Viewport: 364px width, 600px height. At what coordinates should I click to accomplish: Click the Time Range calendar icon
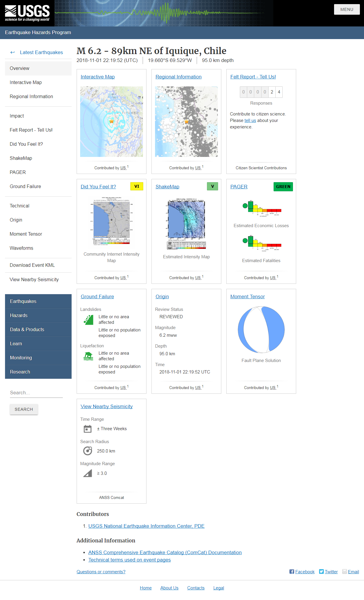(87, 429)
